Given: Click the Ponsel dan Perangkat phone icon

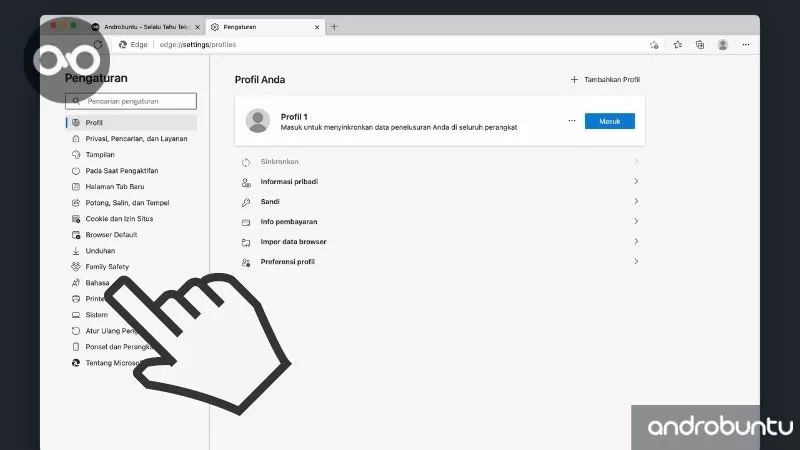Looking at the screenshot, I should point(76,347).
